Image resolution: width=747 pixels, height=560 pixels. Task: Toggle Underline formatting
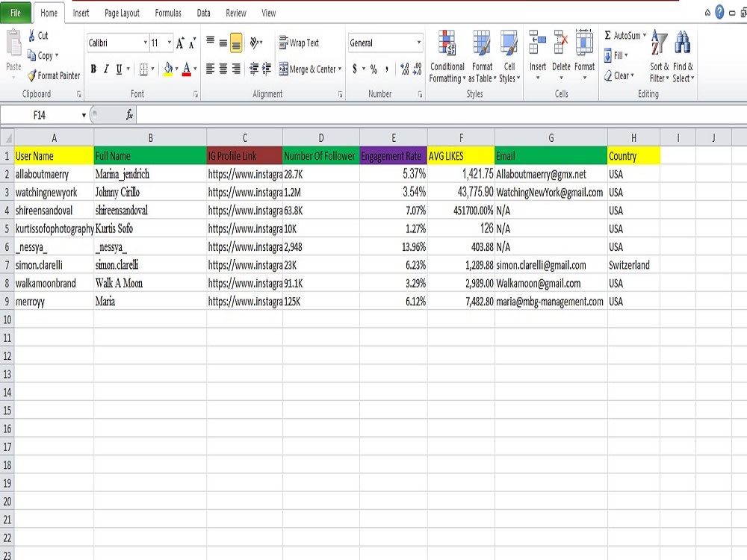point(119,69)
